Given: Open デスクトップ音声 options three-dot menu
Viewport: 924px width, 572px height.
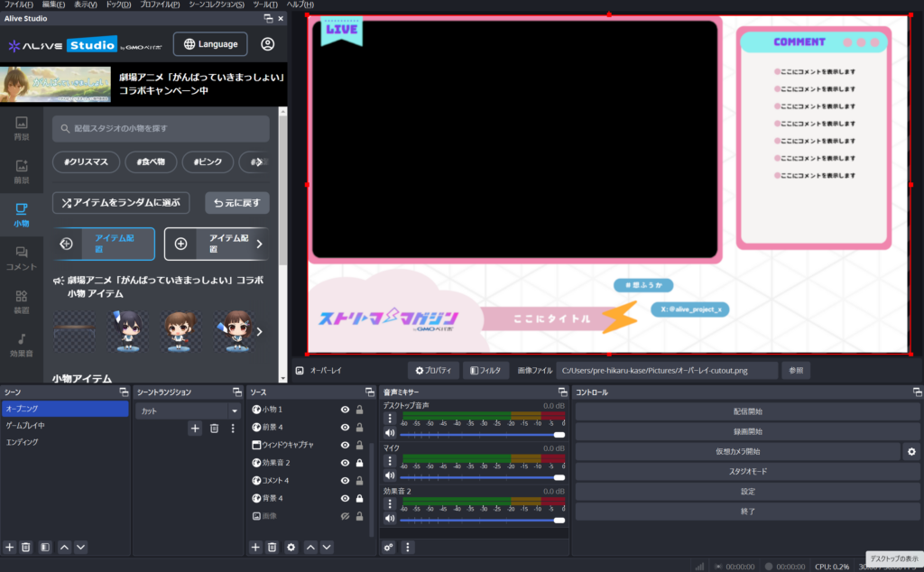Looking at the screenshot, I should (x=390, y=419).
